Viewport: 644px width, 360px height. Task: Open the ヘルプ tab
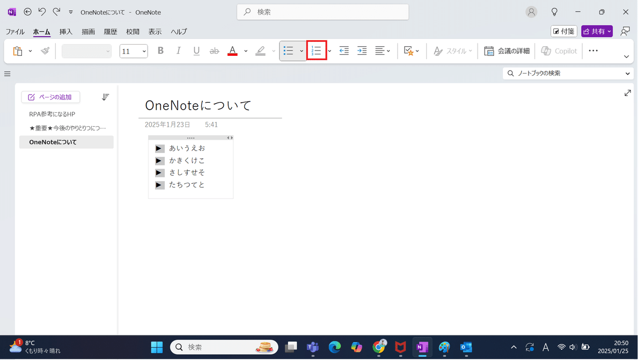tap(179, 32)
